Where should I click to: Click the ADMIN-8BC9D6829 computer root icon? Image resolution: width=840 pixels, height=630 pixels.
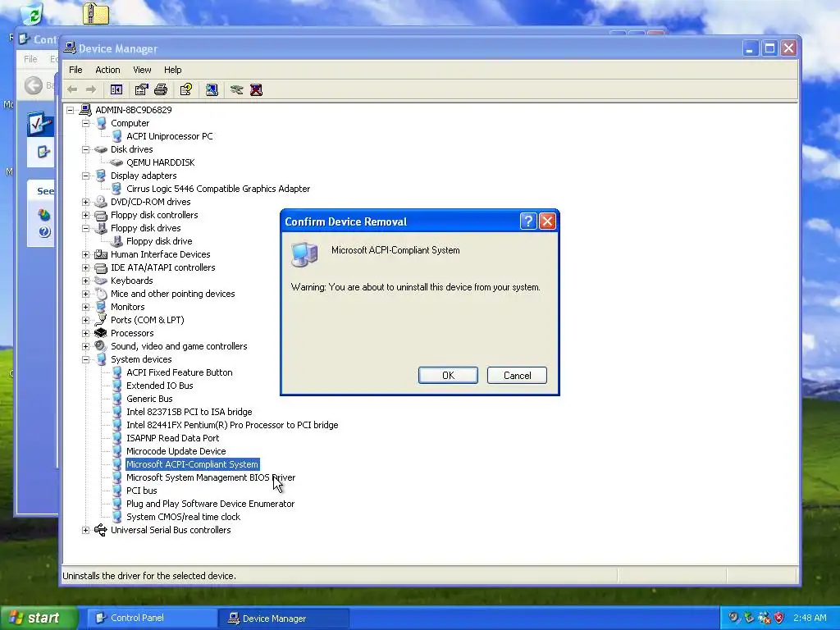[x=85, y=110]
